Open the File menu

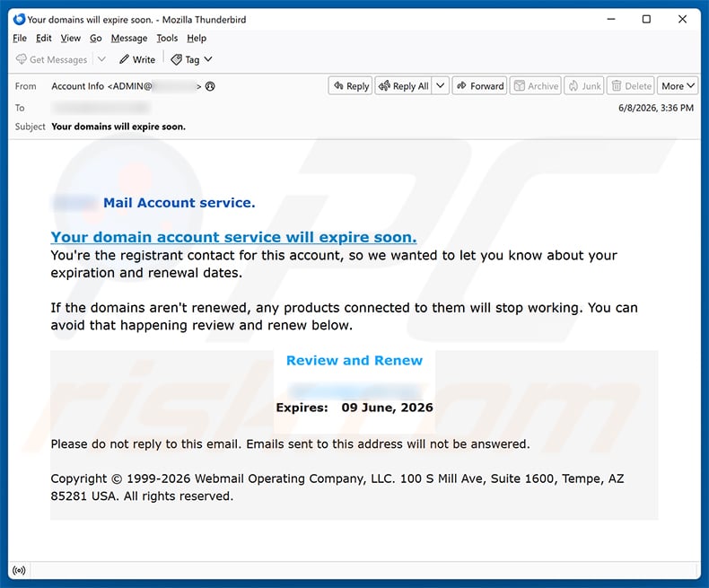[20, 39]
